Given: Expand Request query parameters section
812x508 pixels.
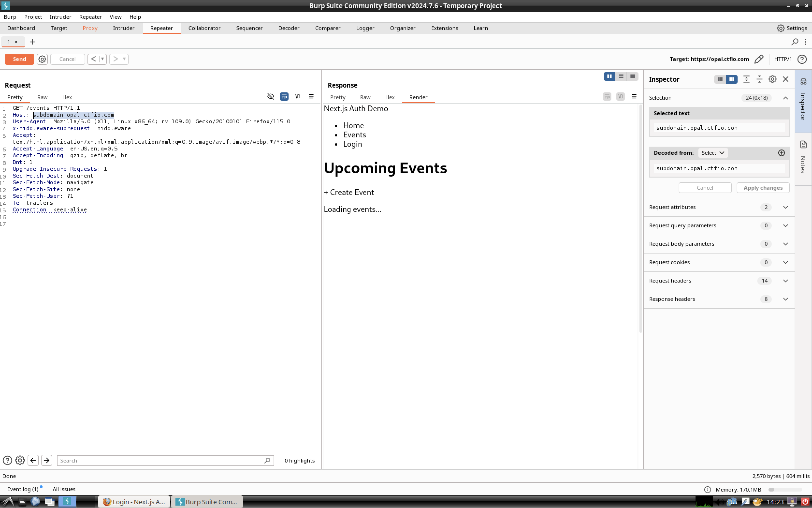Looking at the screenshot, I should pos(785,226).
